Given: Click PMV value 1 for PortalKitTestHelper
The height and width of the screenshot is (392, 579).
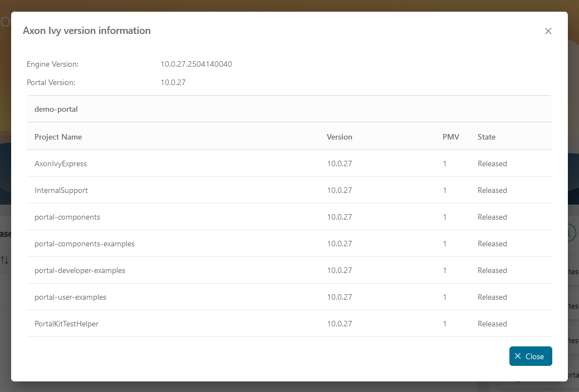Looking at the screenshot, I should click(445, 324).
